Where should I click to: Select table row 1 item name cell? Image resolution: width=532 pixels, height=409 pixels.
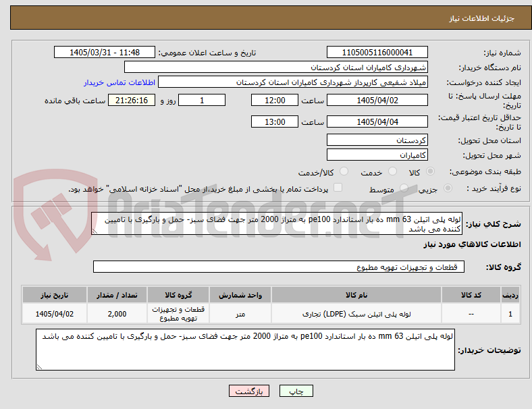356,314
